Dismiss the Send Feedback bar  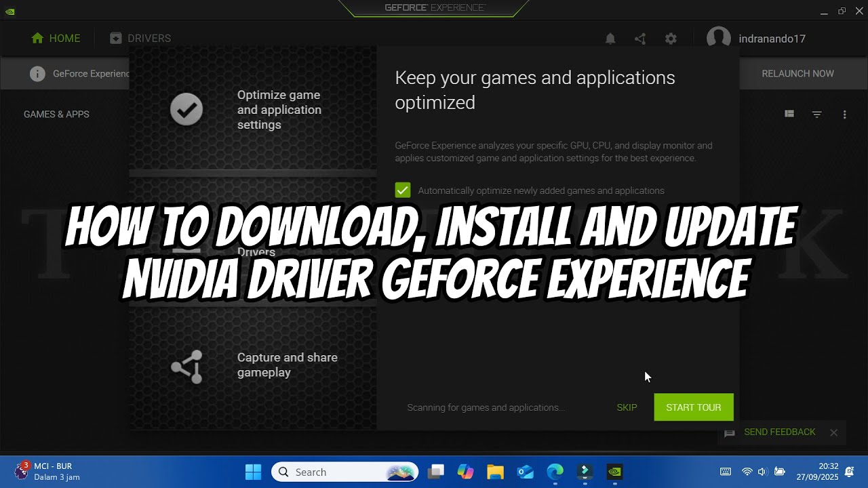coord(834,432)
